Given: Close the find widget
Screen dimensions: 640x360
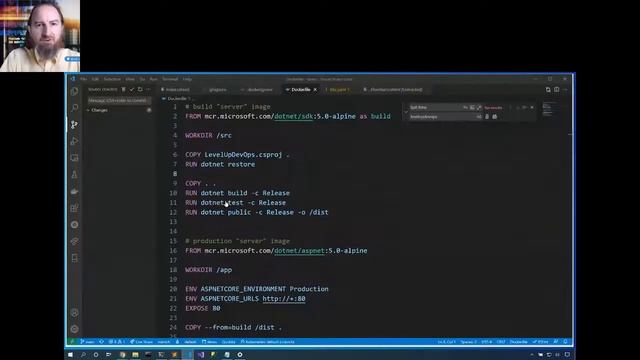Looking at the screenshot, I should pos(532,107).
